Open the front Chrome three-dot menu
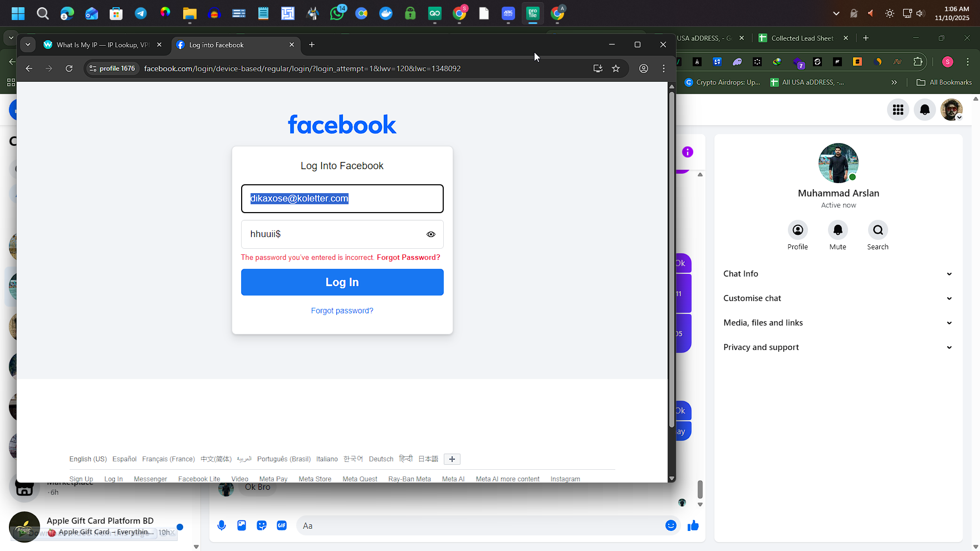The width and height of the screenshot is (980, 551). pyautogui.click(x=664, y=68)
